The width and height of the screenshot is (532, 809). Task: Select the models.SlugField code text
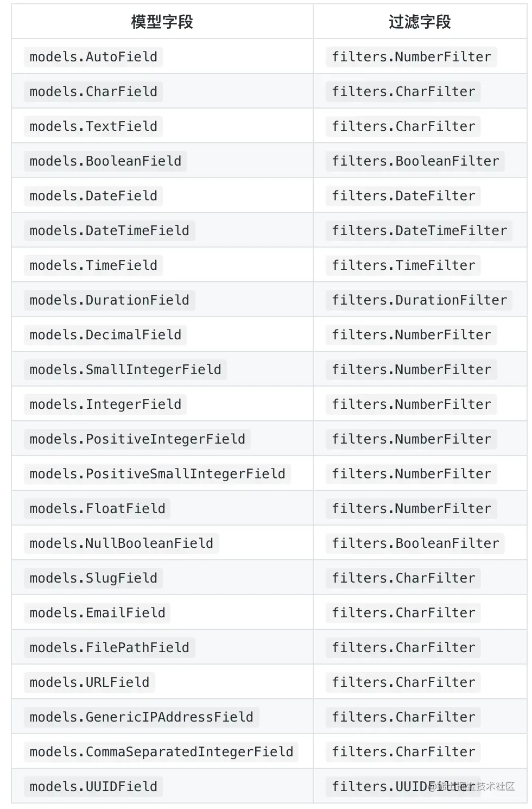(x=93, y=578)
